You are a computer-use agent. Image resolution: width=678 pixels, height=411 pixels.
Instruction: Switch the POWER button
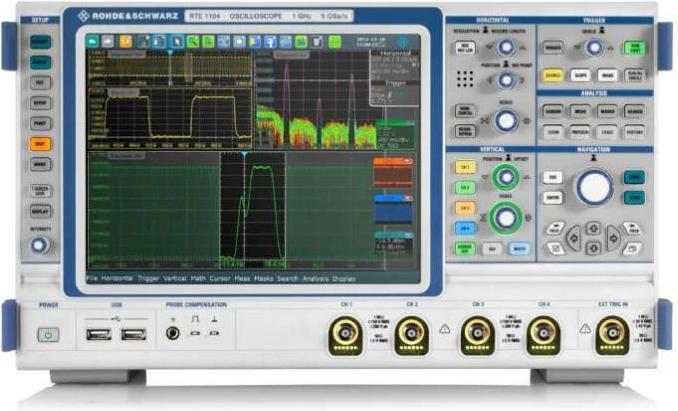[48, 335]
